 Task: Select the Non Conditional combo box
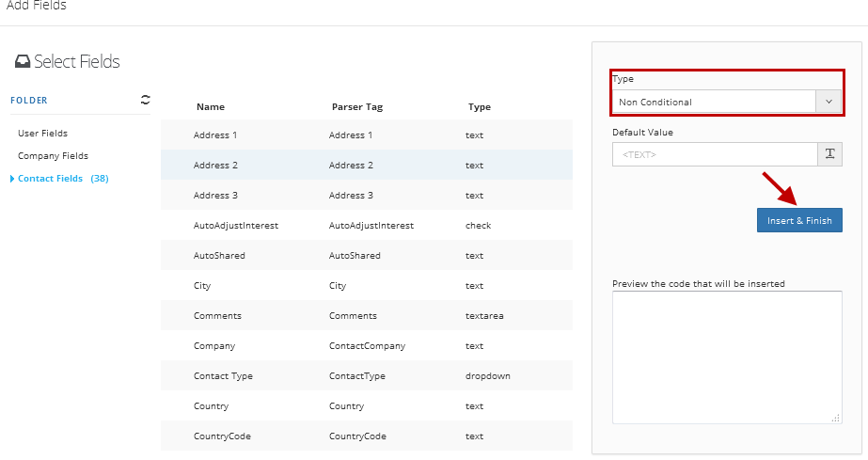727,102
